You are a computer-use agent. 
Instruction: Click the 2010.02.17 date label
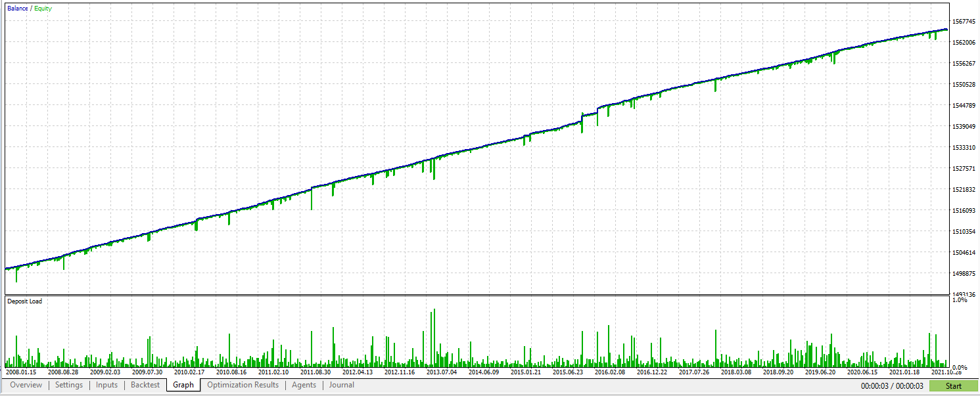pyautogui.click(x=189, y=372)
